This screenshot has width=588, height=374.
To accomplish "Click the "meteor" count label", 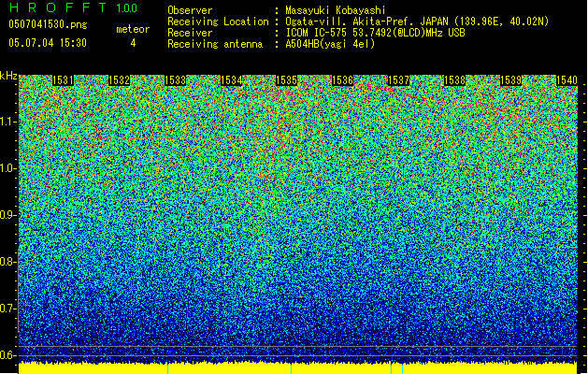I will click(133, 29).
